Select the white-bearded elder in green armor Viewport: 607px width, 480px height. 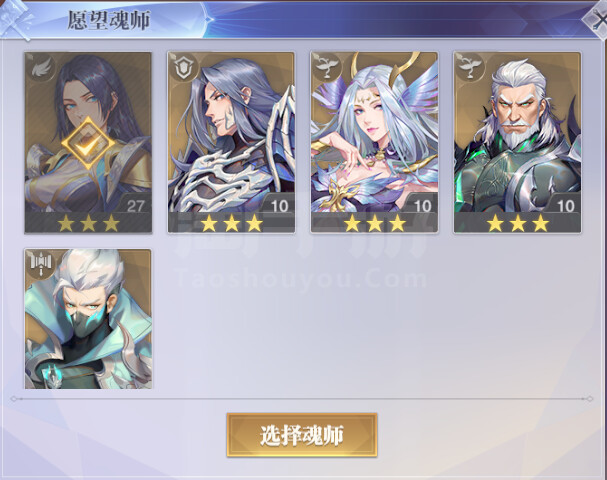tap(517, 142)
